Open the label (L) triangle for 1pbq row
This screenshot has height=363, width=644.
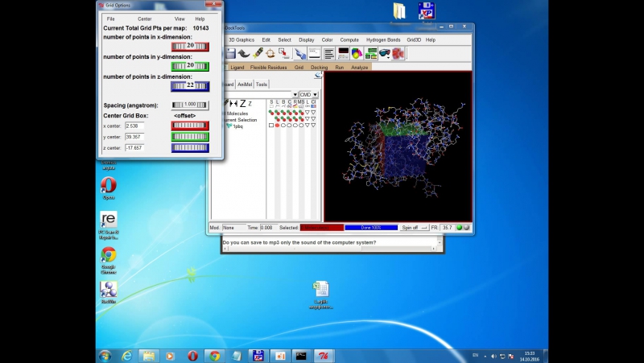click(308, 126)
